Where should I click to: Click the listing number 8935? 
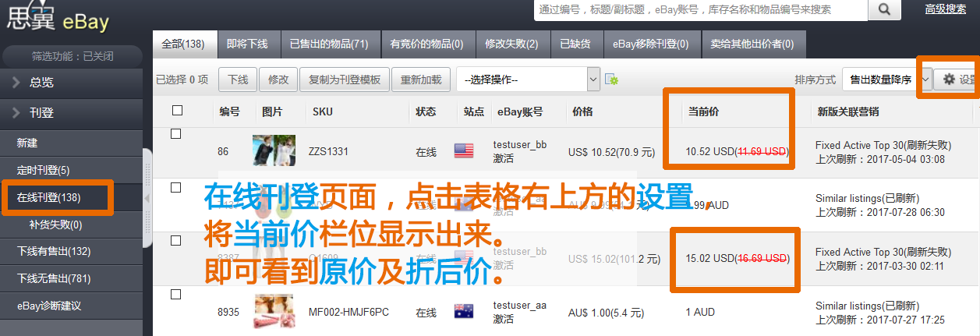pyautogui.click(x=228, y=313)
